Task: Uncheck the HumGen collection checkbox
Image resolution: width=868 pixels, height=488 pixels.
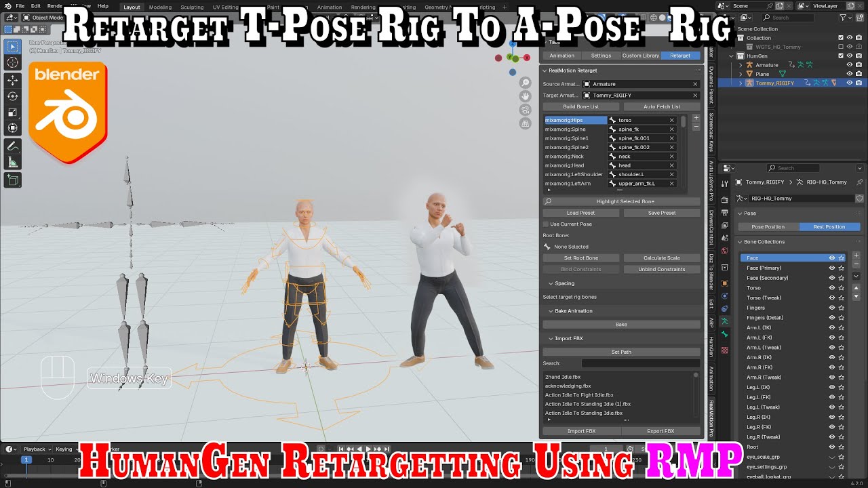Action: tap(842, 56)
